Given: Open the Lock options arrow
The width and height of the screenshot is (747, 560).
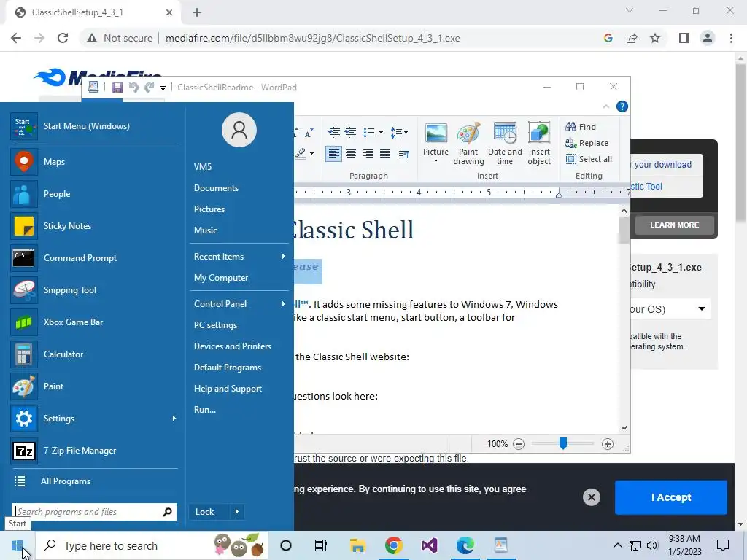Looking at the screenshot, I should [237, 512].
